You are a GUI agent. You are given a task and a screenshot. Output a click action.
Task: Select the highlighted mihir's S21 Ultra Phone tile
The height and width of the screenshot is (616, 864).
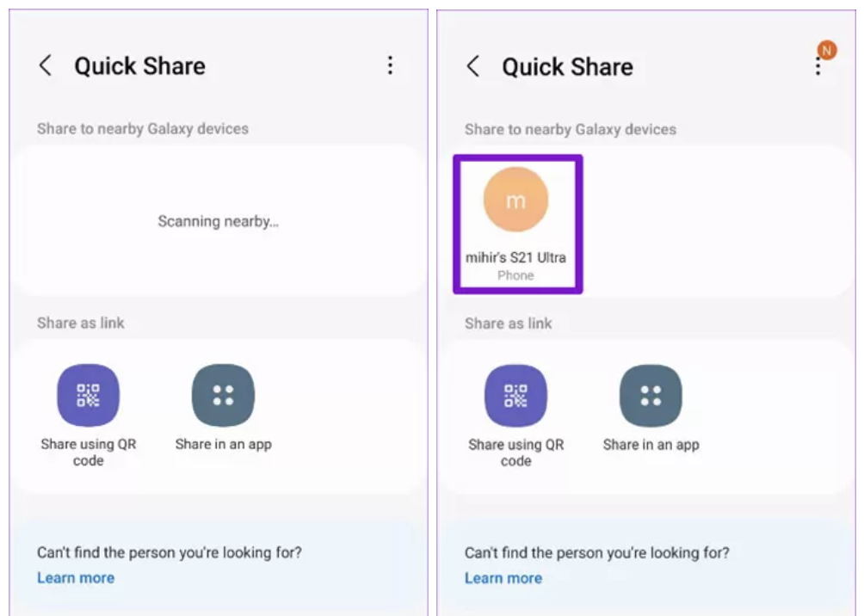[517, 224]
